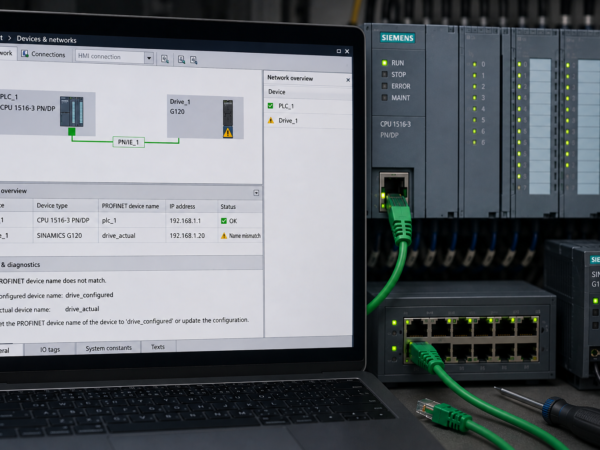This screenshot has width=600, height=450.
Task: Click the G120 label under Drive_1
Action: [177, 112]
